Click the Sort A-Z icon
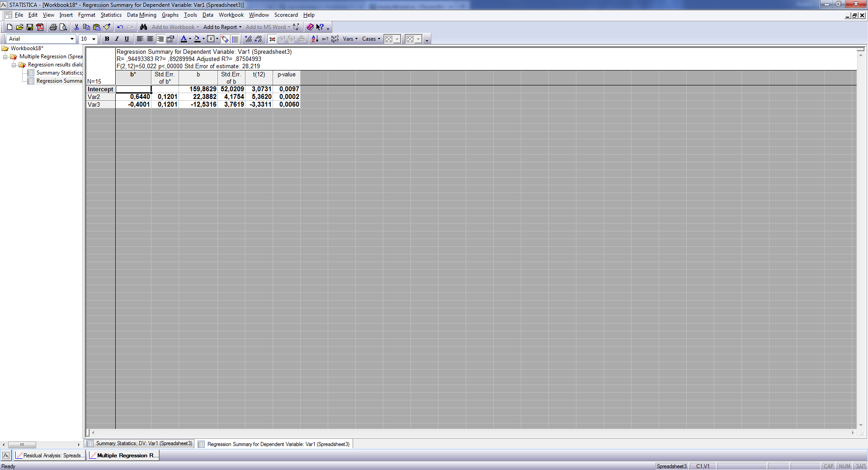868x470 pixels. 315,39
